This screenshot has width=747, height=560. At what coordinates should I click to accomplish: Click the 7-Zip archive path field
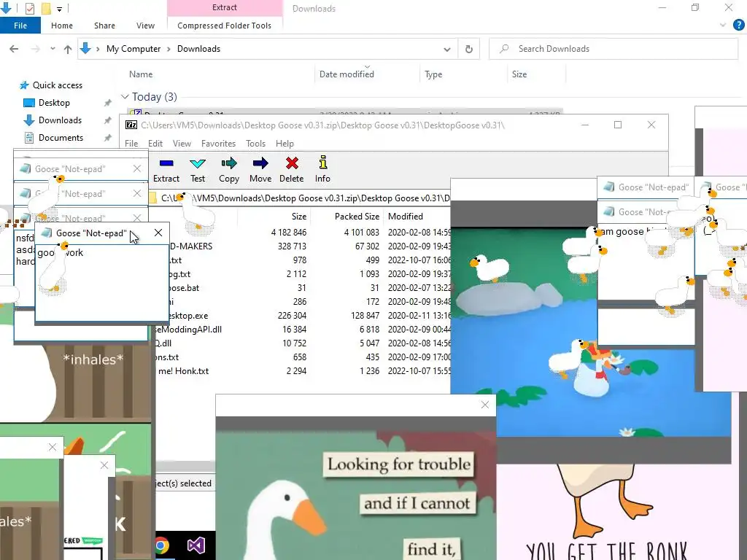[305, 198]
